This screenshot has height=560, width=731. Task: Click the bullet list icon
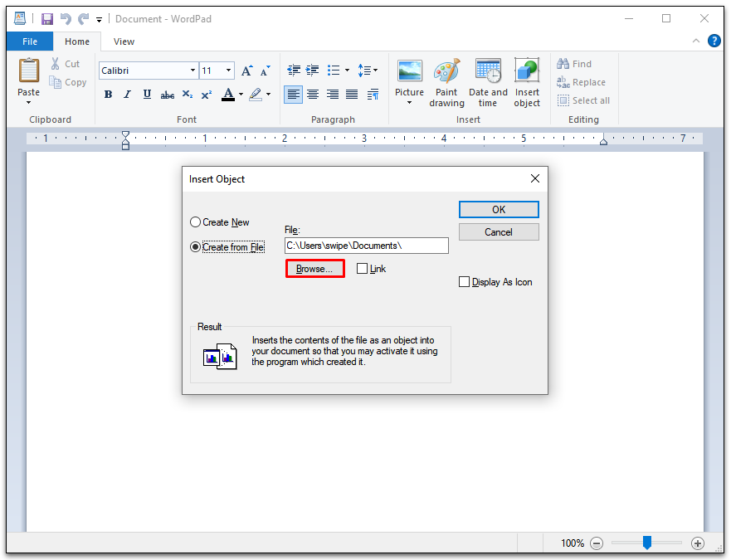[334, 71]
